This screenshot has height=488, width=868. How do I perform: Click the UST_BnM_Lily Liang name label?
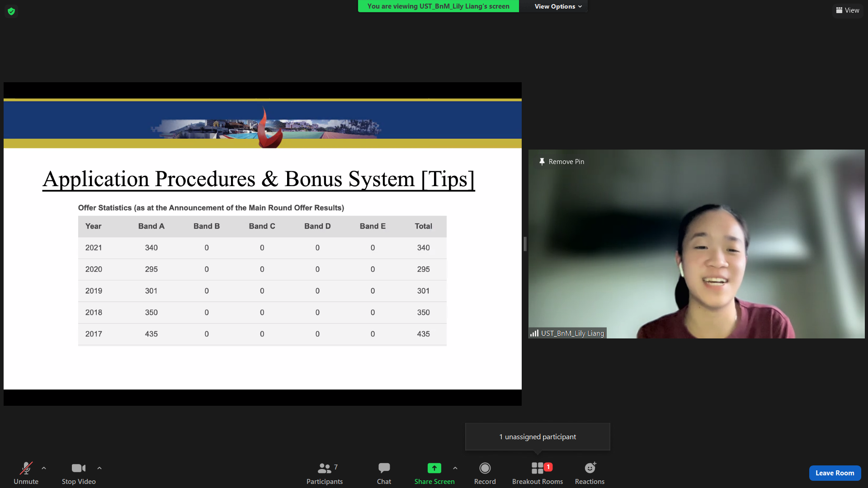coord(572,333)
